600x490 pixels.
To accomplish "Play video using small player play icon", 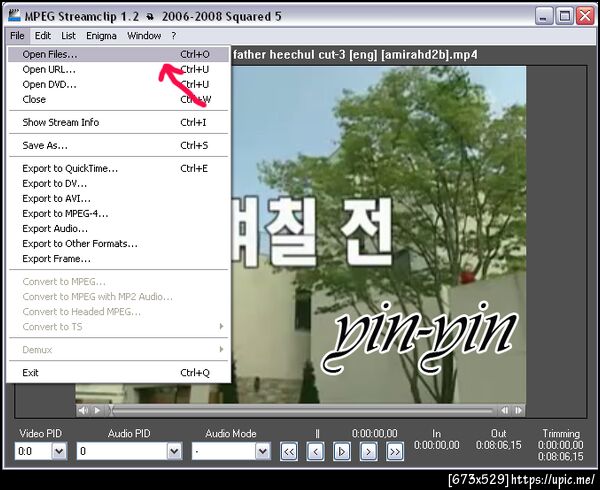I will [x=97, y=410].
